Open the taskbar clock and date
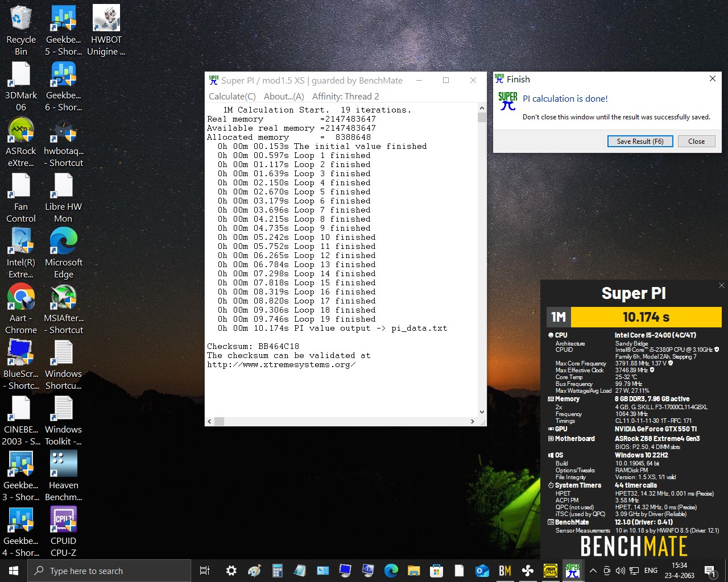 click(x=679, y=571)
